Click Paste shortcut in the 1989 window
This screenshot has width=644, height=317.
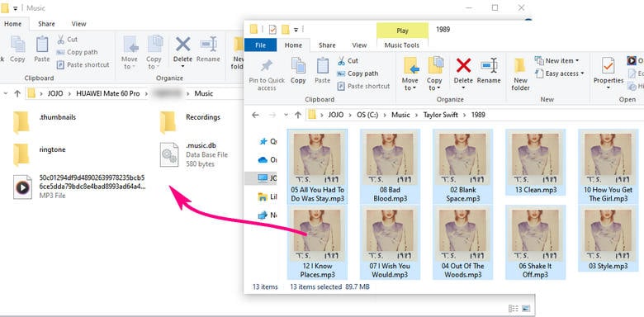coord(363,86)
